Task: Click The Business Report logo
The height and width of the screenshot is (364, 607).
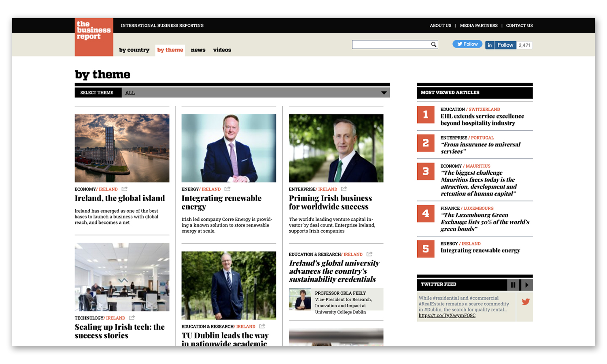Action: coord(94,37)
